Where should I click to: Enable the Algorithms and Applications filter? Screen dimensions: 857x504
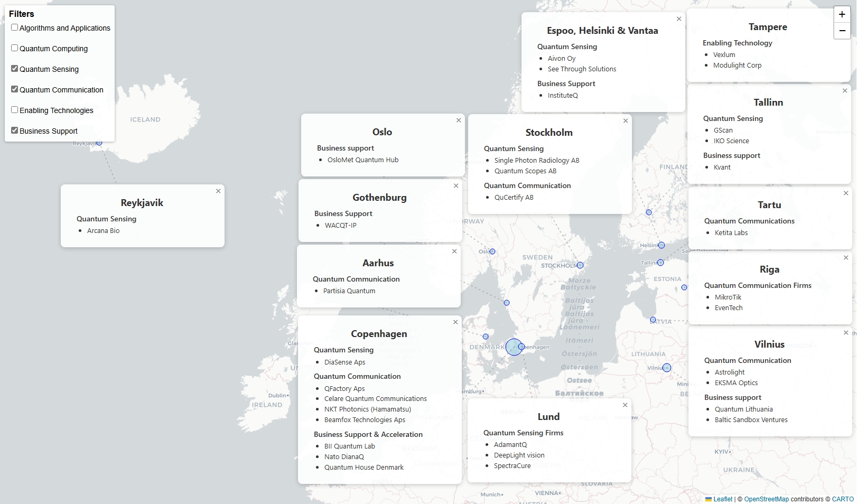click(x=15, y=27)
